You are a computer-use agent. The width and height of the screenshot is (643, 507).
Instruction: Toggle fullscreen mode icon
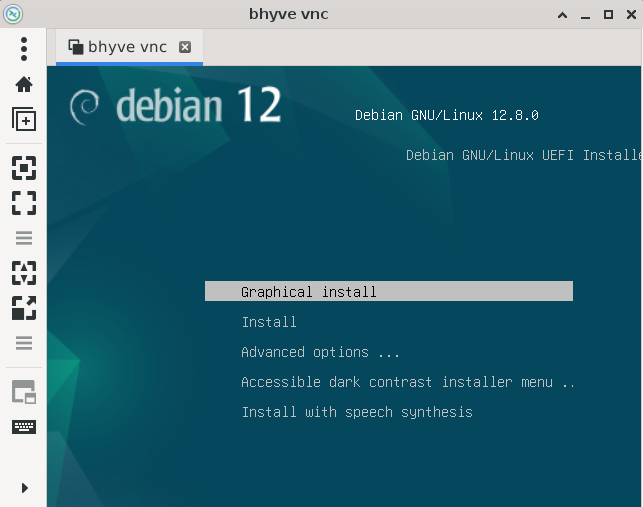[24, 203]
